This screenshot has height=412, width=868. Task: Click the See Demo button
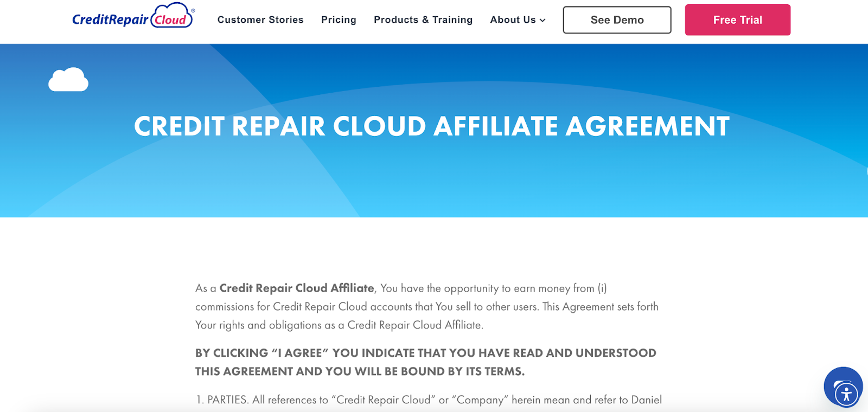pos(617,20)
